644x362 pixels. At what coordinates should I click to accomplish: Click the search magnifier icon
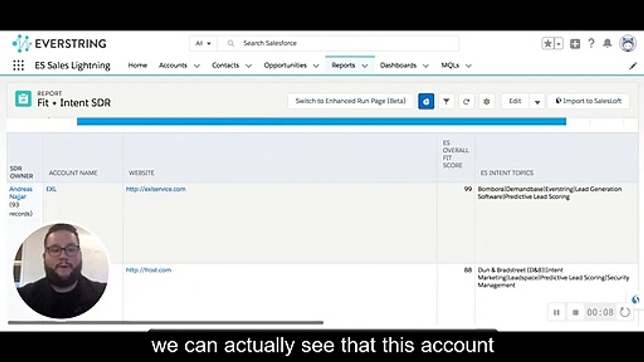pos(231,43)
